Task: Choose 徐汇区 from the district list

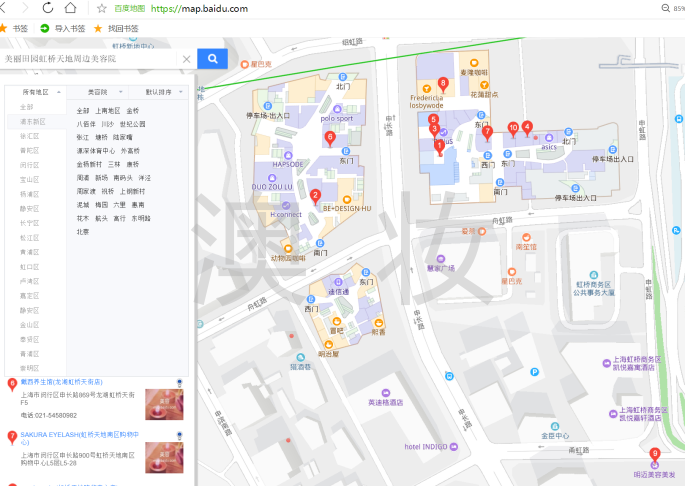Action: click(x=30, y=135)
